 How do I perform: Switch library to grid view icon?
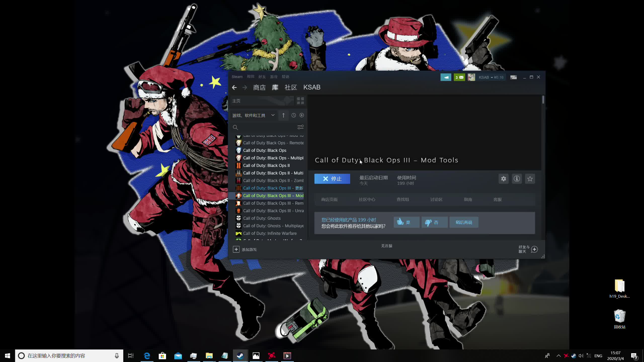300,101
